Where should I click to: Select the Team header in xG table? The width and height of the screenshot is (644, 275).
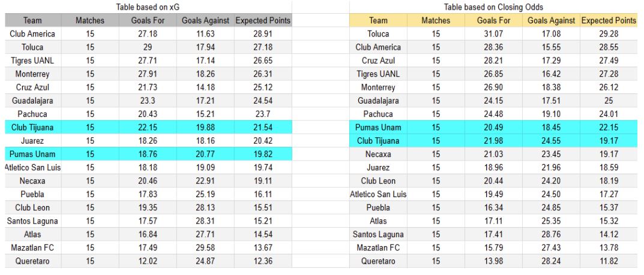[33, 21]
